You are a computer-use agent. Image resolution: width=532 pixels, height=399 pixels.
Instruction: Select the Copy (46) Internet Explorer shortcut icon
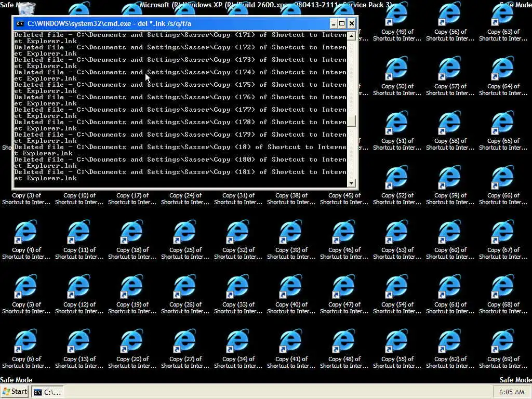coord(344,232)
